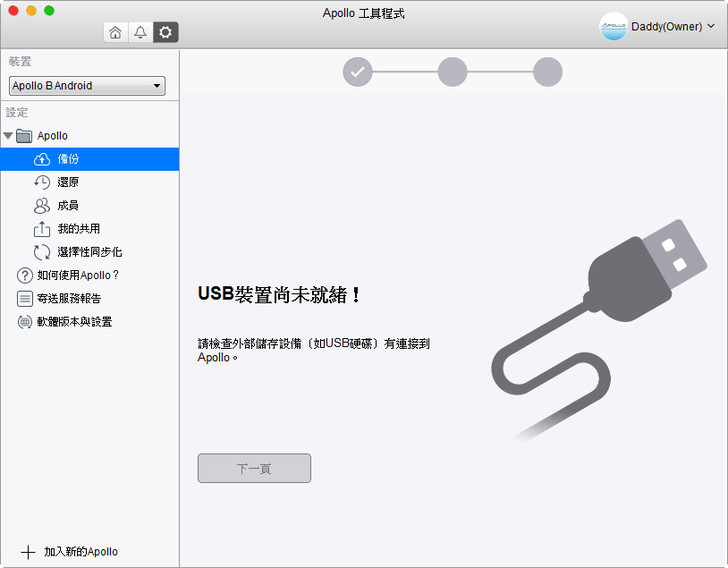Click the Daddy(Owner) user name
The image size is (728, 568).
tap(667, 26)
